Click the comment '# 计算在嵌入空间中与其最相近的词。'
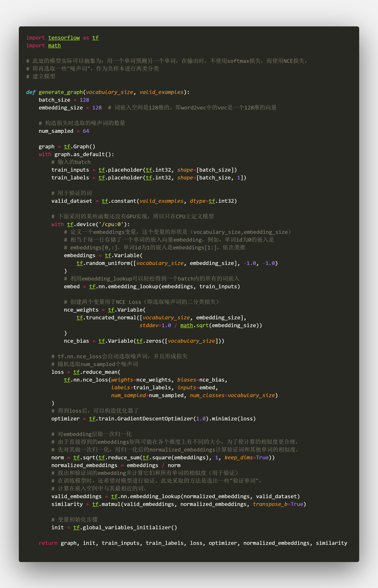The width and height of the screenshot is (378, 588). pos(99,489)
